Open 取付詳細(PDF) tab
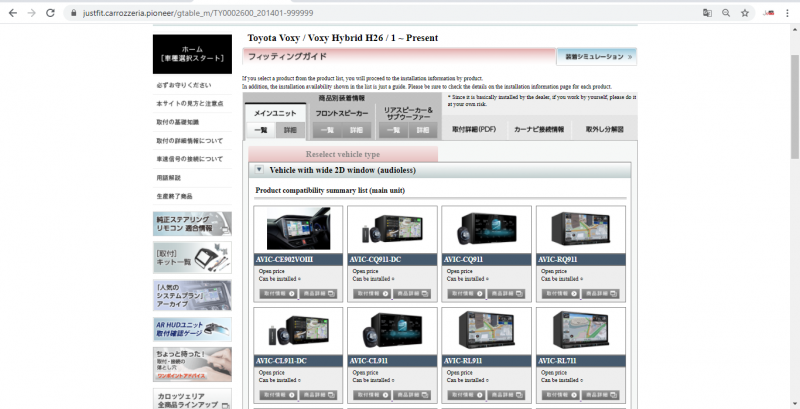 pos(474,130)
